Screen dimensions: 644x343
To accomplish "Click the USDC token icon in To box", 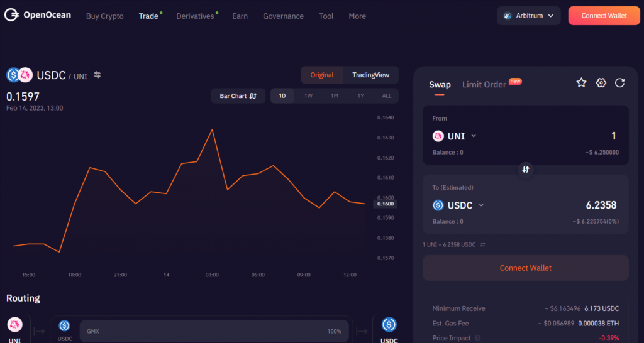I will coord(438,205).
